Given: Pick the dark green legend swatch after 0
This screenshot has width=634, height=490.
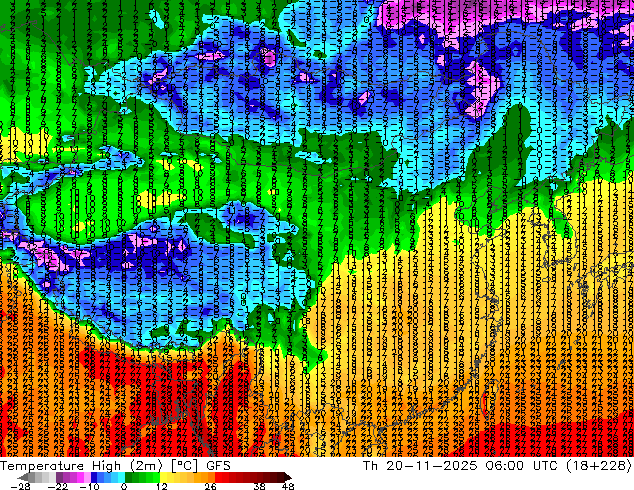Looking at the screenshot, I should point(129,477).
